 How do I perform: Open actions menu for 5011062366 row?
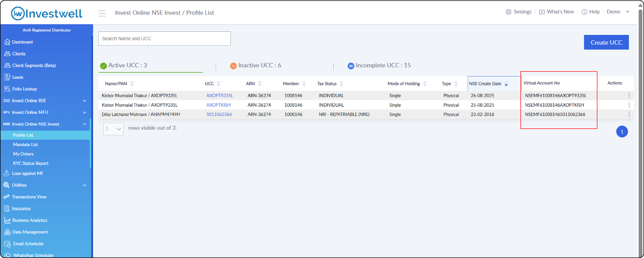pyautogui.click(x=629, y=114)
